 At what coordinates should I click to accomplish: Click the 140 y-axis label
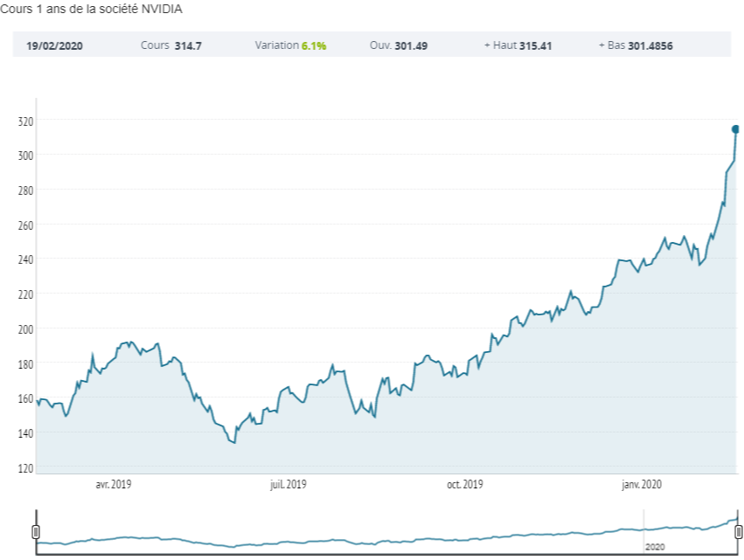pyautogui.click(x=25, y=433)
